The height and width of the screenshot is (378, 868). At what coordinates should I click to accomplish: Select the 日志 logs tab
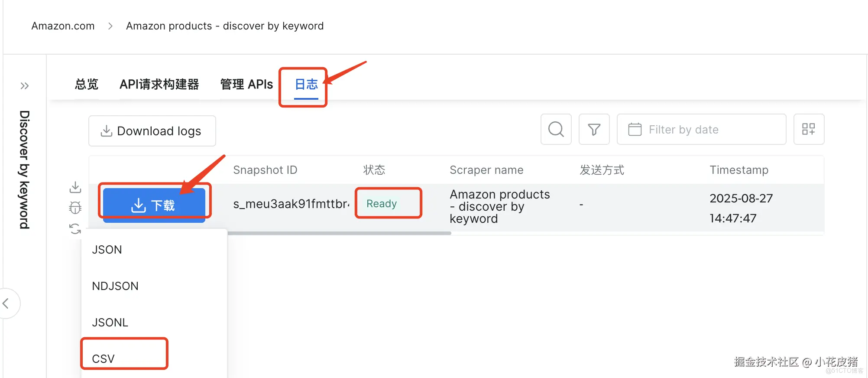pyautogui.click(x=306, y=84)
